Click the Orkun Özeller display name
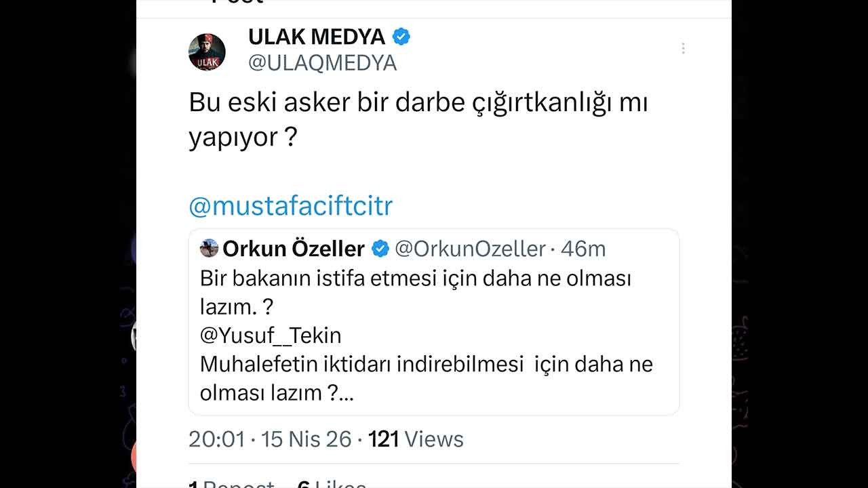This screenshot has height=488, width=868. click(294, 249)
